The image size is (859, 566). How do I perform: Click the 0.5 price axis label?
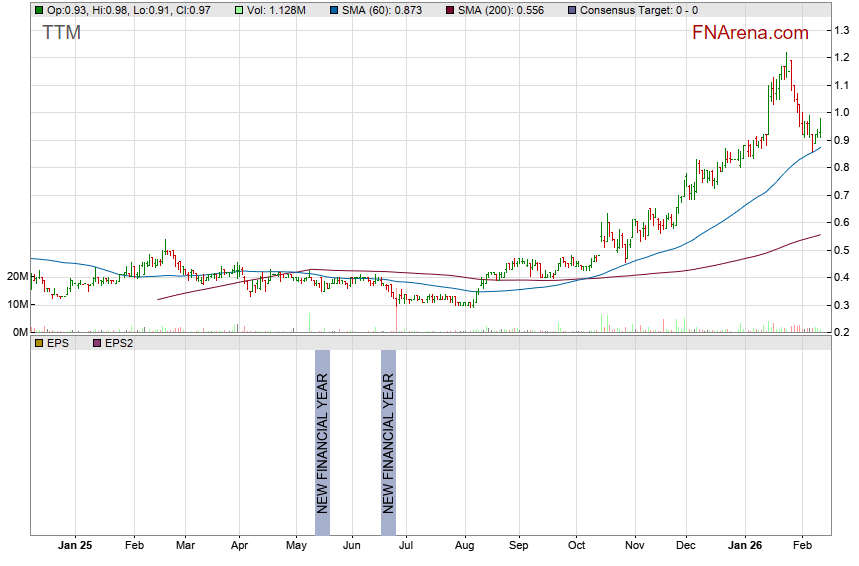842,250
